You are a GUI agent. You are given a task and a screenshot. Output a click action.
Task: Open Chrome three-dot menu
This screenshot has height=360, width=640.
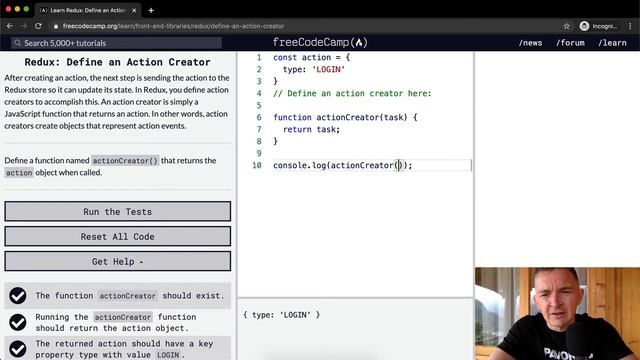pos(630,26)
